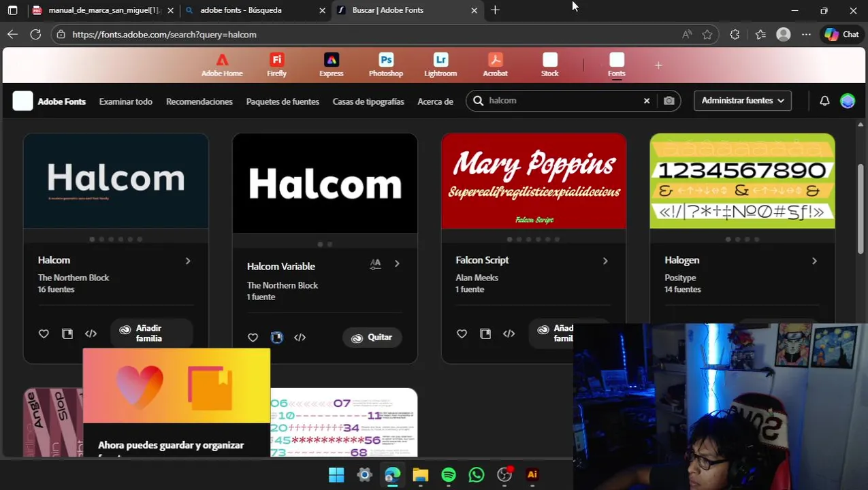Open Positype foundry link
868x490 pixels.
[680, 278]
